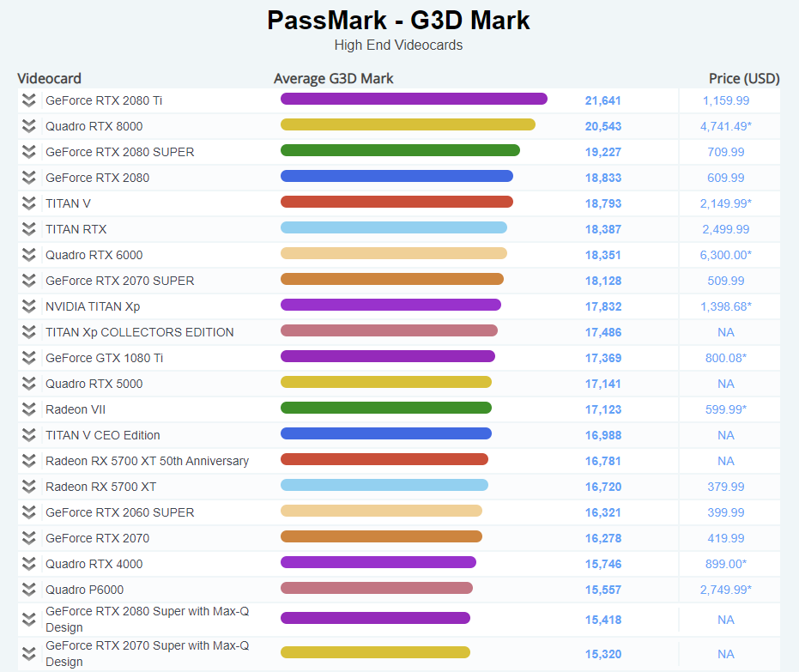Open Radeon RX 5700 XT 50th Anniversary link

pyautogui.click(x=148, y=461)
